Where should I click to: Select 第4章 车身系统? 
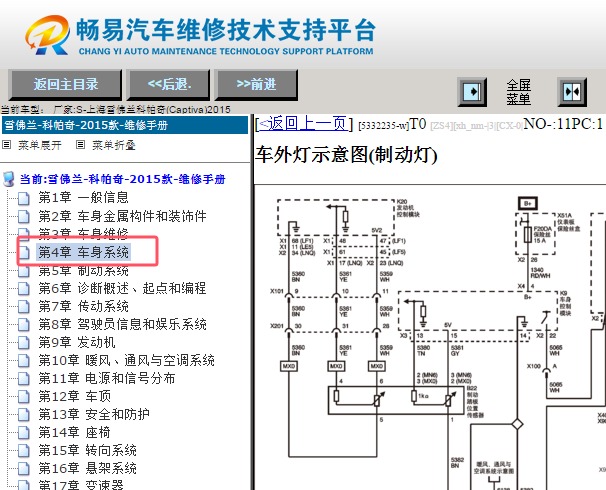click(83, 252)
